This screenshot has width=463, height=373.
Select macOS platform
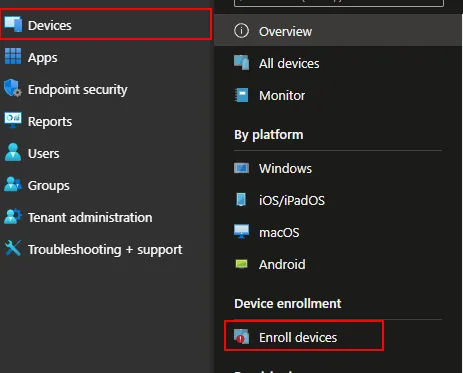point(279,232)
